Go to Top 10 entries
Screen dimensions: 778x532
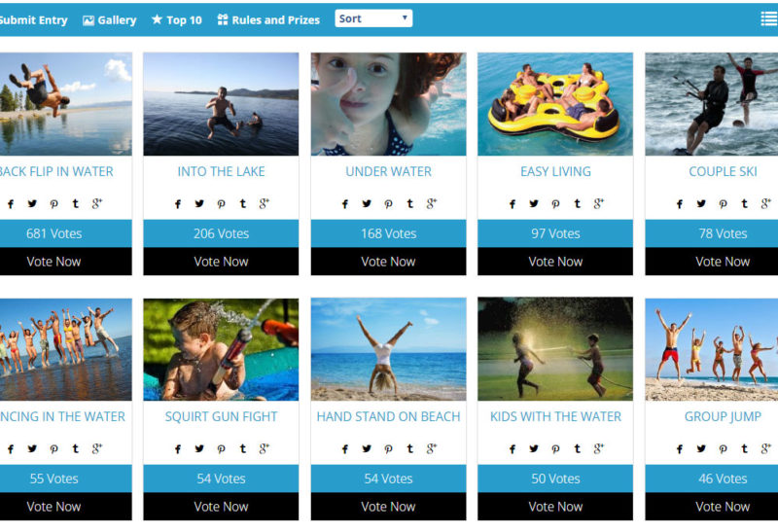(177, 19)
